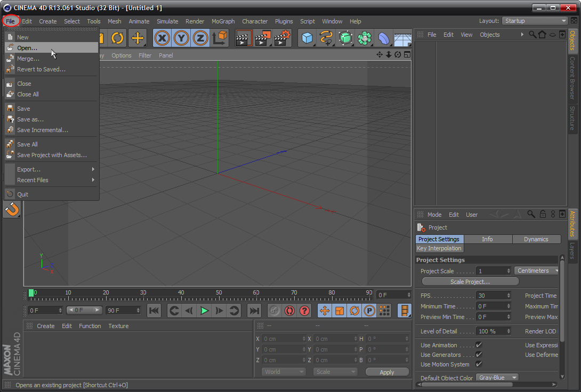Choose Open... from File menu

(x=52, y=48)
